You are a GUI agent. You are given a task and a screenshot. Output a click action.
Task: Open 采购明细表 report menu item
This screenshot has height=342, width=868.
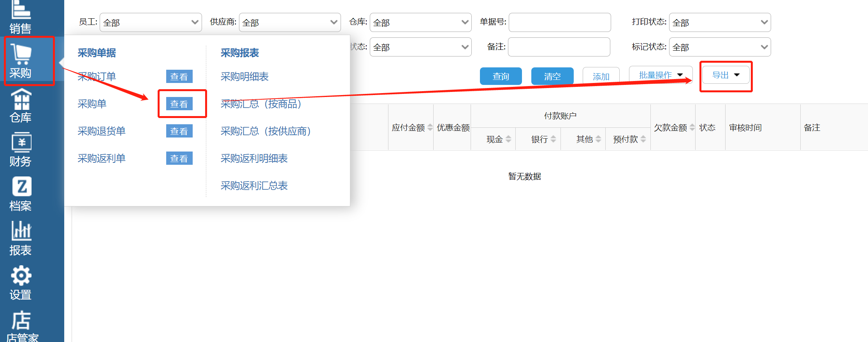click(244, 77)
